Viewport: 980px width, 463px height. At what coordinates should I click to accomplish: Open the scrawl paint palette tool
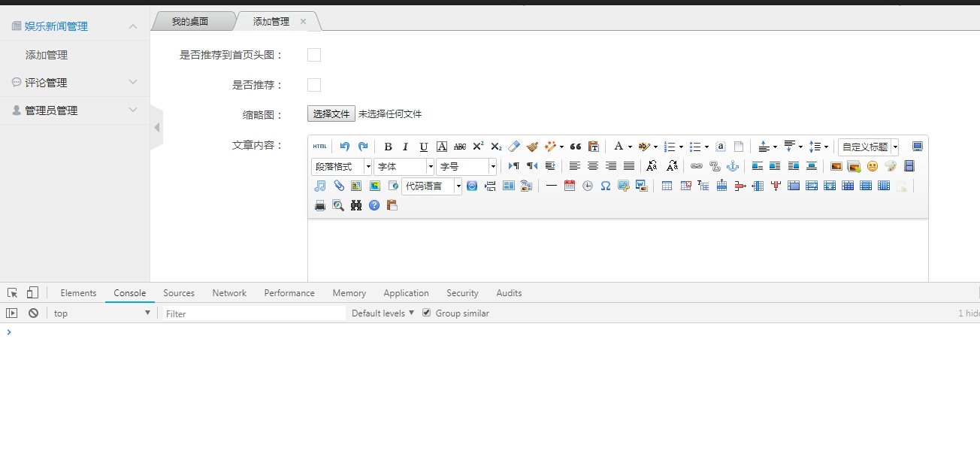click(891, 166)
